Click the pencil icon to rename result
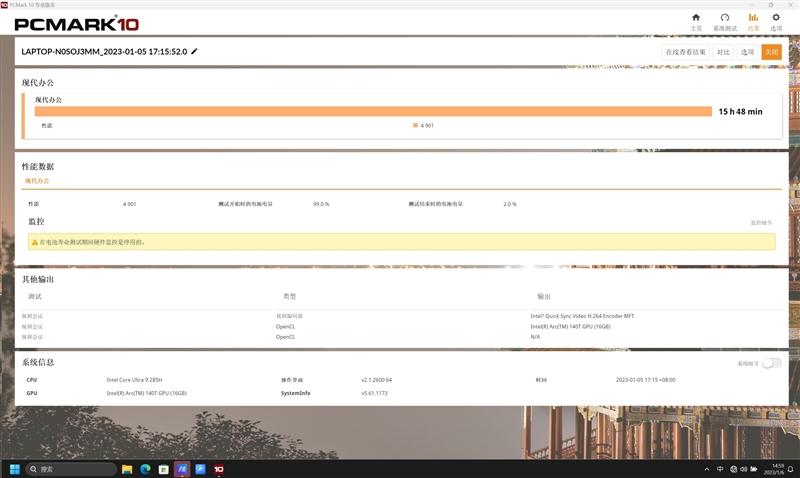 [195, 51]
